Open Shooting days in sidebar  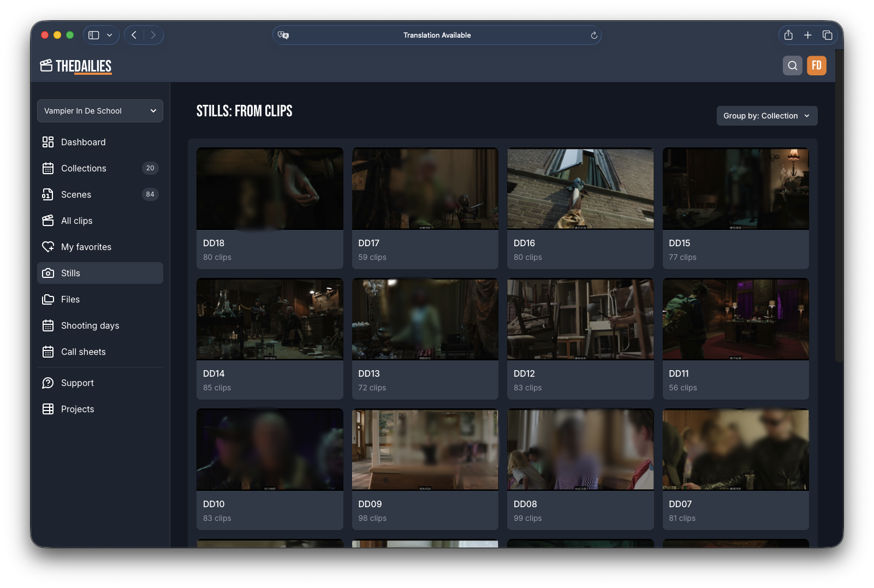100,325
